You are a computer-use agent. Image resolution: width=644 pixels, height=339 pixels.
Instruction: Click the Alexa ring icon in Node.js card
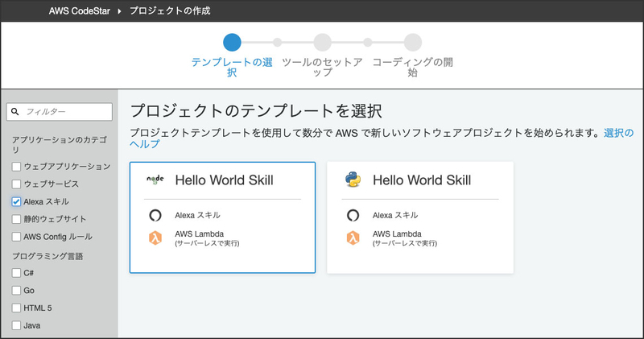click(155, 215)
